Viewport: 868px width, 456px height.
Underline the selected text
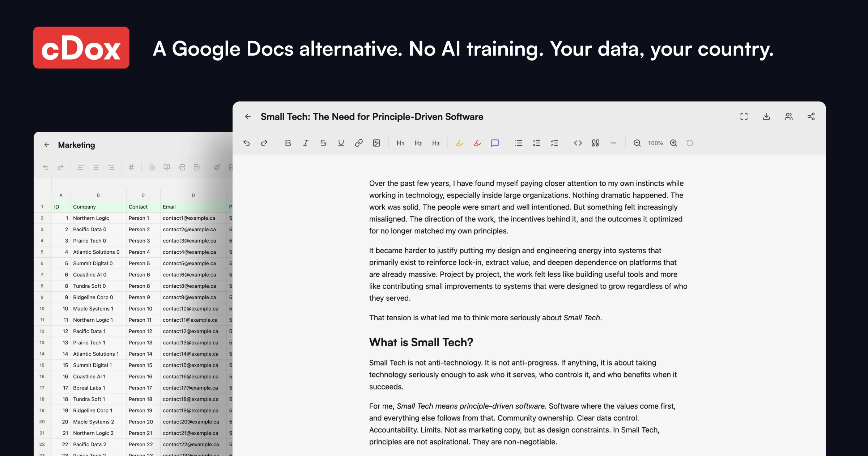pos(341,143)
